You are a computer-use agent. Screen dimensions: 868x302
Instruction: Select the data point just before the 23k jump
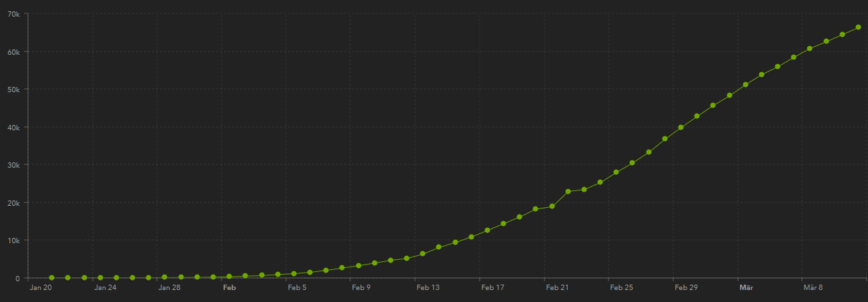552,206
